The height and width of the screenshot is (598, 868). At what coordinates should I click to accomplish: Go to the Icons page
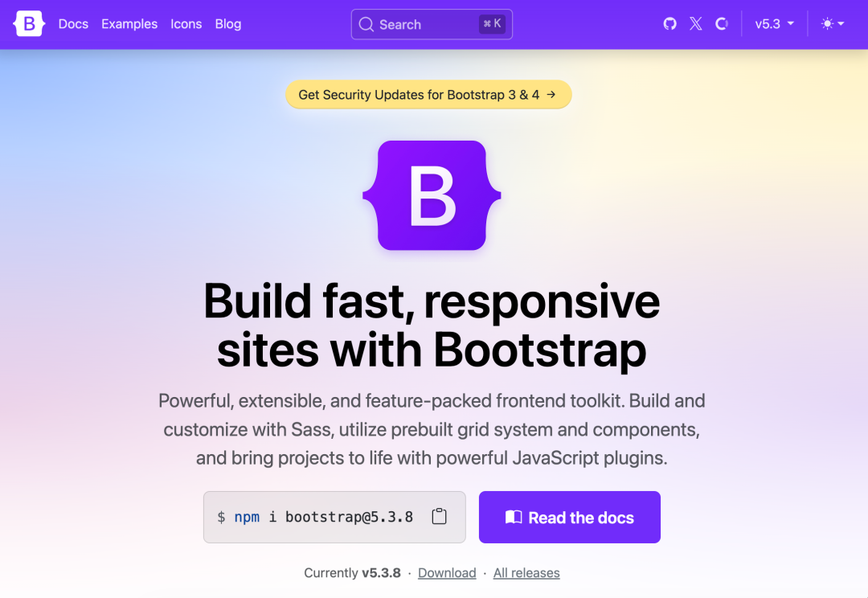[x=186, y=24]
